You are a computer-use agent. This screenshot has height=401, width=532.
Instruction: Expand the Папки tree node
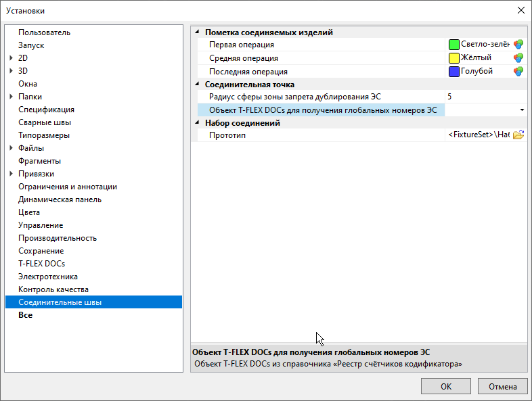[11, 97]
